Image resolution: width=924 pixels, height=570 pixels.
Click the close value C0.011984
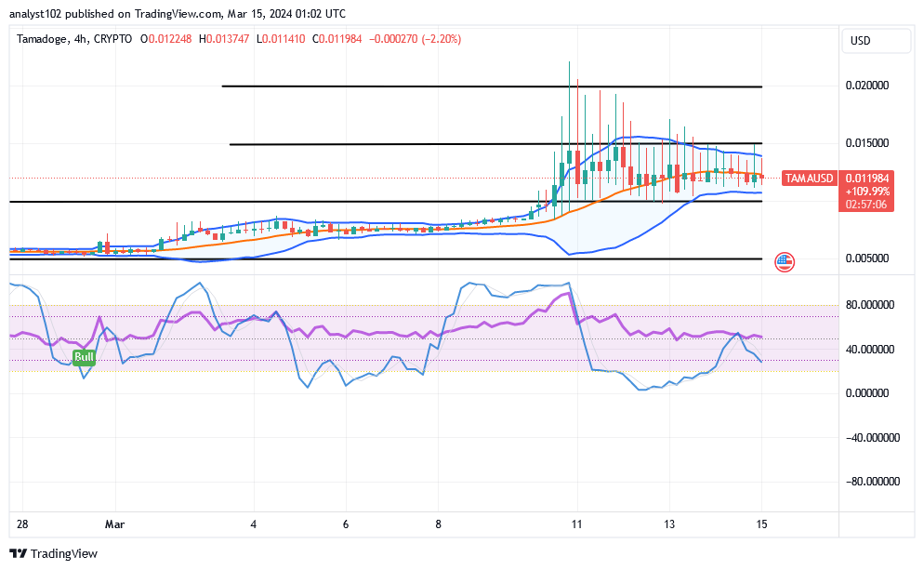tap(337, 39)
